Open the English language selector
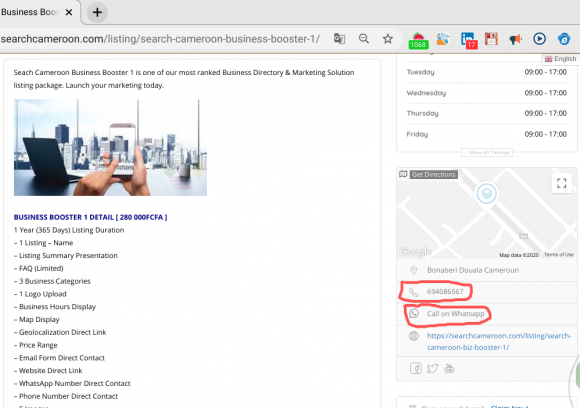Image resolution: width=580 pixels, height=408 pixels. [x=560, y=59]
